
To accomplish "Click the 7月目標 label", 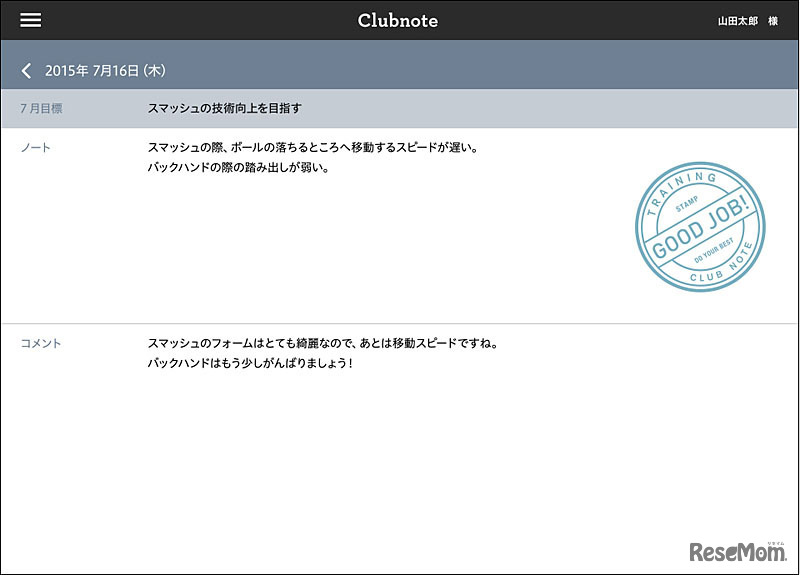I will [41, 108].
